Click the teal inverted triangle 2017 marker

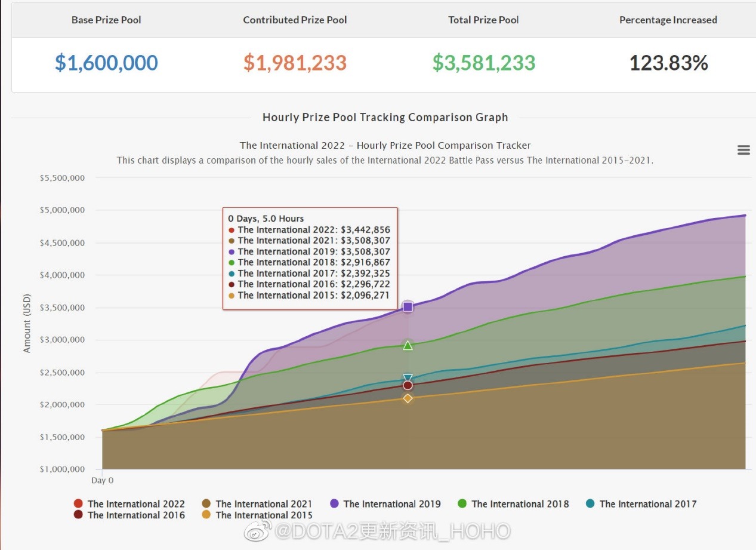[x=408, y=378]
